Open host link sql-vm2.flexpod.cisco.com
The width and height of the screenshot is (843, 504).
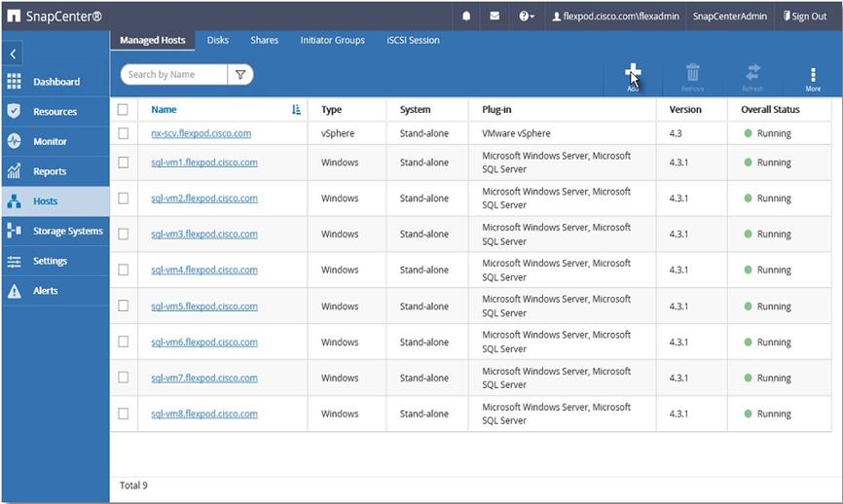click(x=204, y=198)
